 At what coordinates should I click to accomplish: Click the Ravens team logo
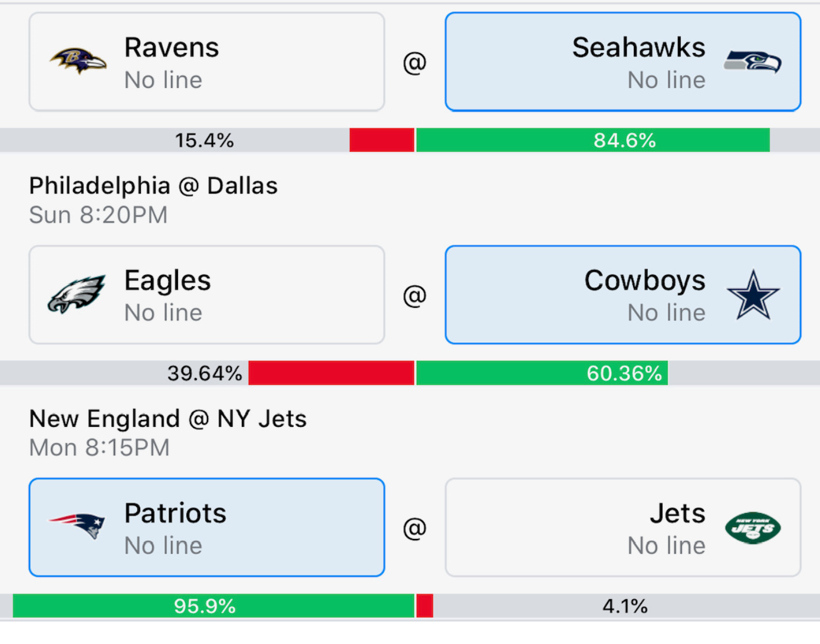click(78, 61)
